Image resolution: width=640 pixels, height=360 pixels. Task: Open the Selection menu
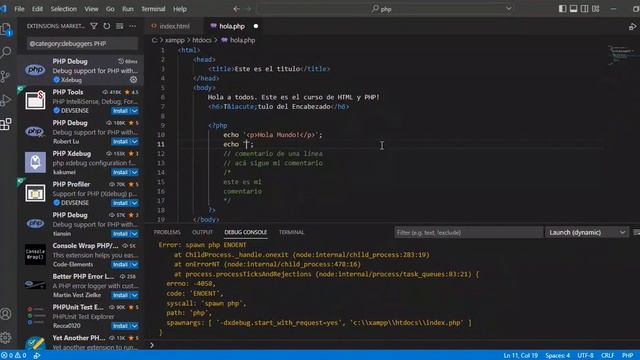tap(63, 9)
